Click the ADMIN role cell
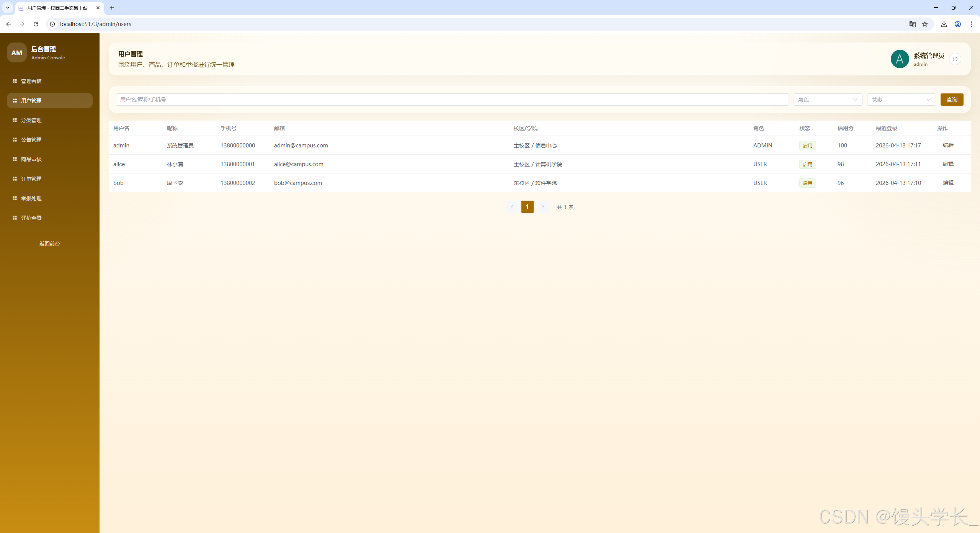This screenshot has width=980, height=533. tap(763, 146)
